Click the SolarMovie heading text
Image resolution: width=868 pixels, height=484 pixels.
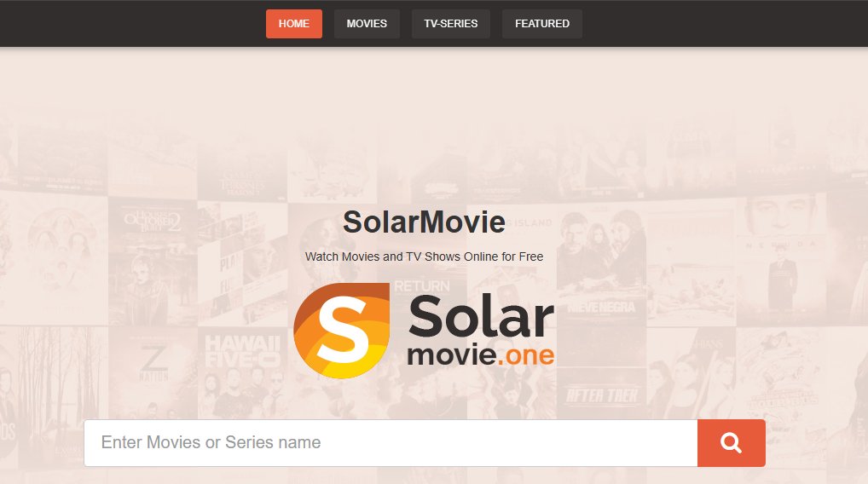[x=424, y=222]
